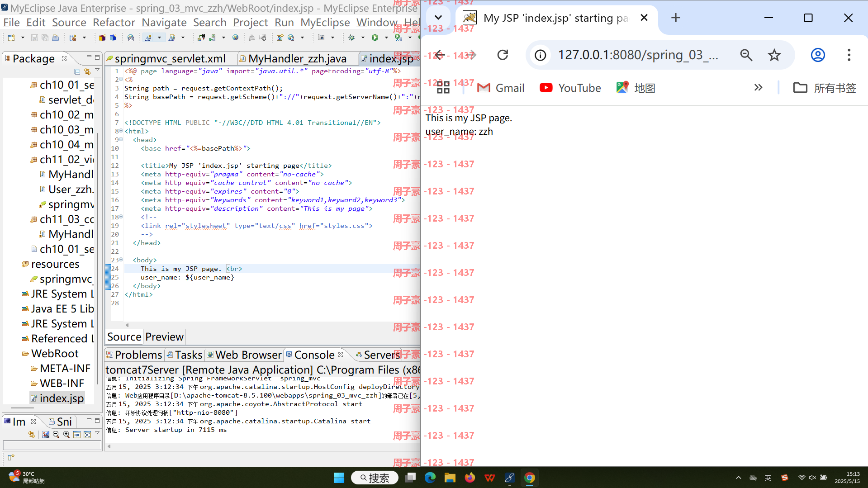Click the Windows Start button
Screen dimensions: 868x488
339,478
